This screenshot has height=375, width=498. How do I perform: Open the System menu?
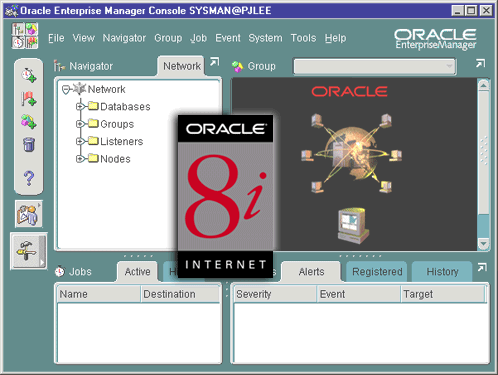265,38
